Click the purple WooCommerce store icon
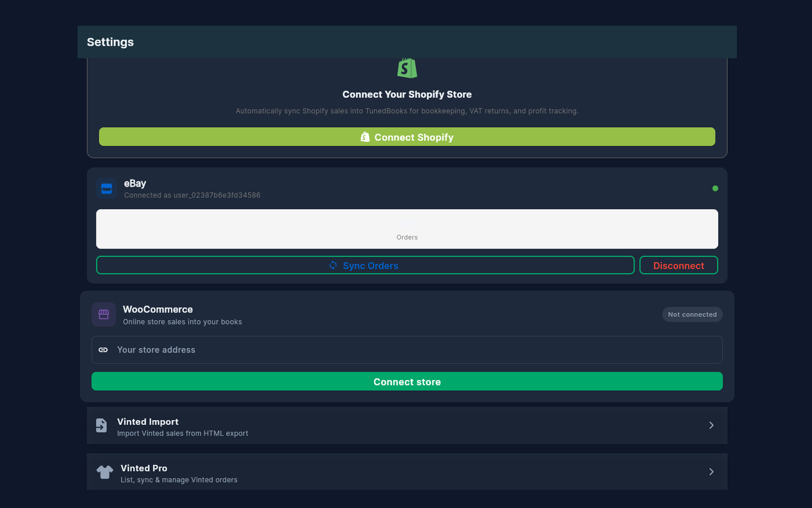This screenshot has width=812, height=508. point(104,314)
